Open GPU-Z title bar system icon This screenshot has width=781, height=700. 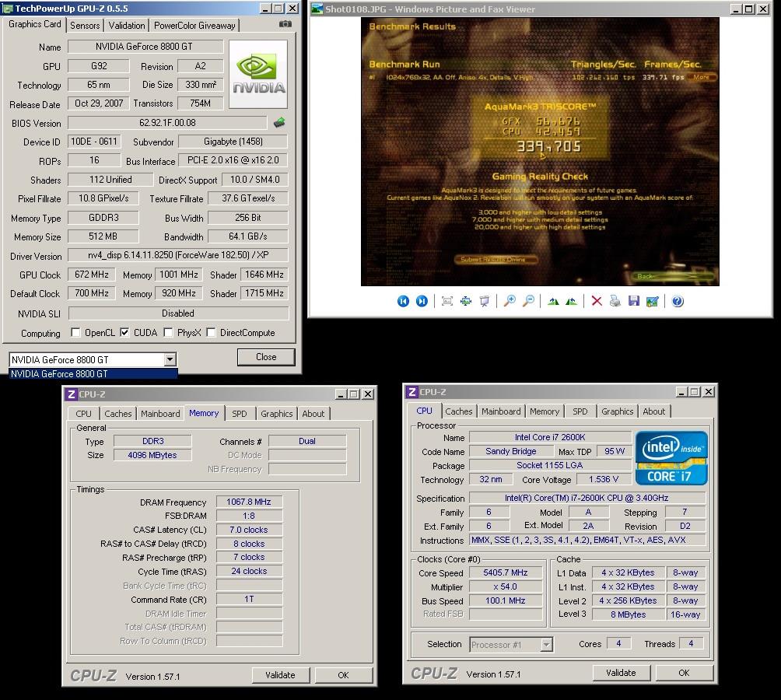[x=9, y=9]
